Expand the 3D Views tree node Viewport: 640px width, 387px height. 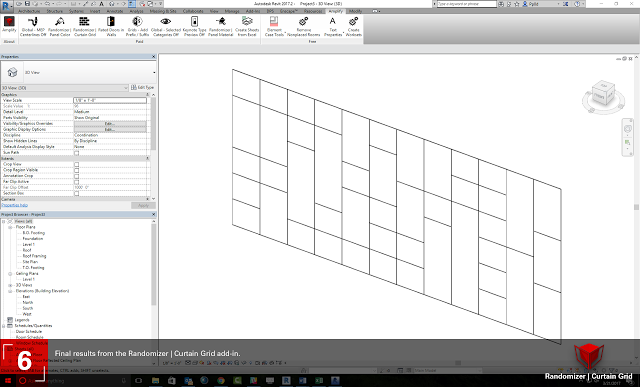(10, 285)
